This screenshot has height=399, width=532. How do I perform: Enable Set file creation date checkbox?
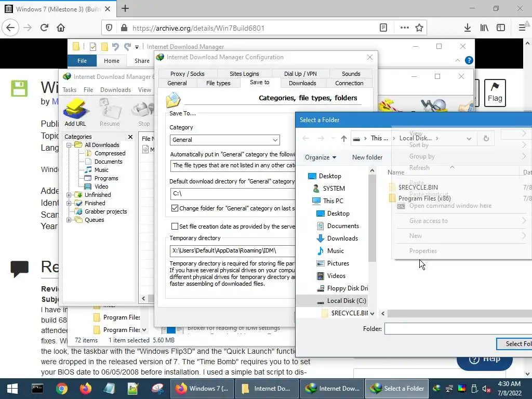pyautogui.click(x=175, y=227)
